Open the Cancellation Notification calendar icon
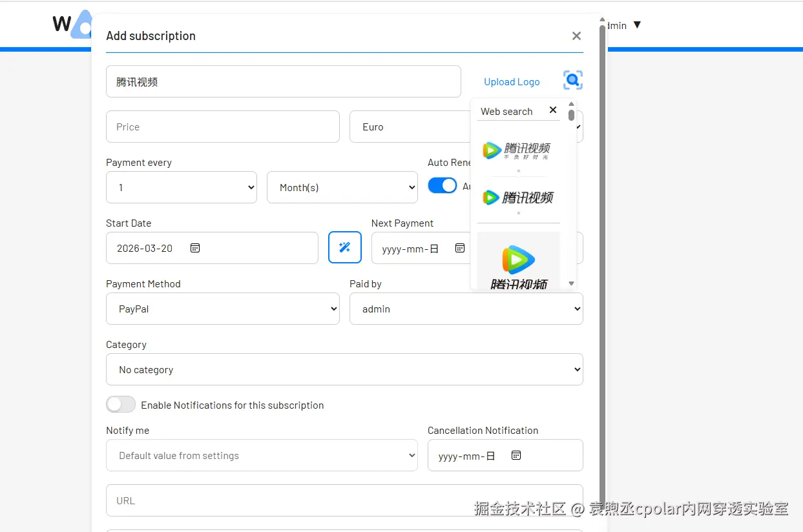The height and width of the screenshot is (532, 803). [x=516, y=455]
